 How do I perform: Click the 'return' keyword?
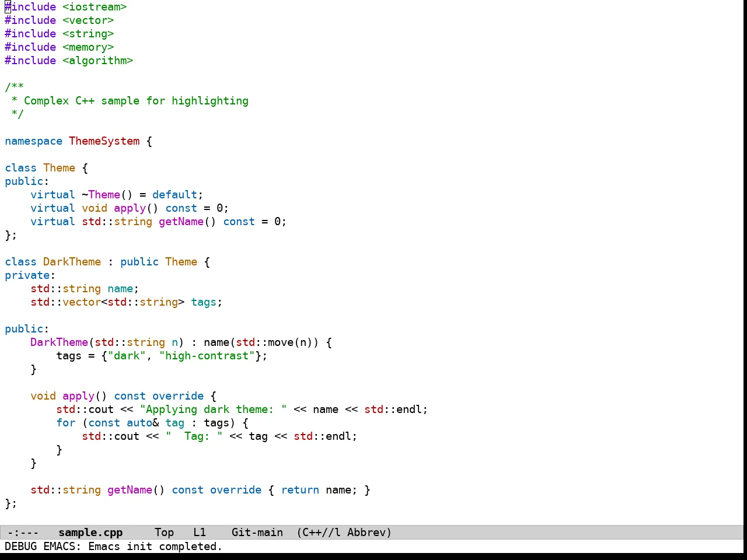(301, 490)
